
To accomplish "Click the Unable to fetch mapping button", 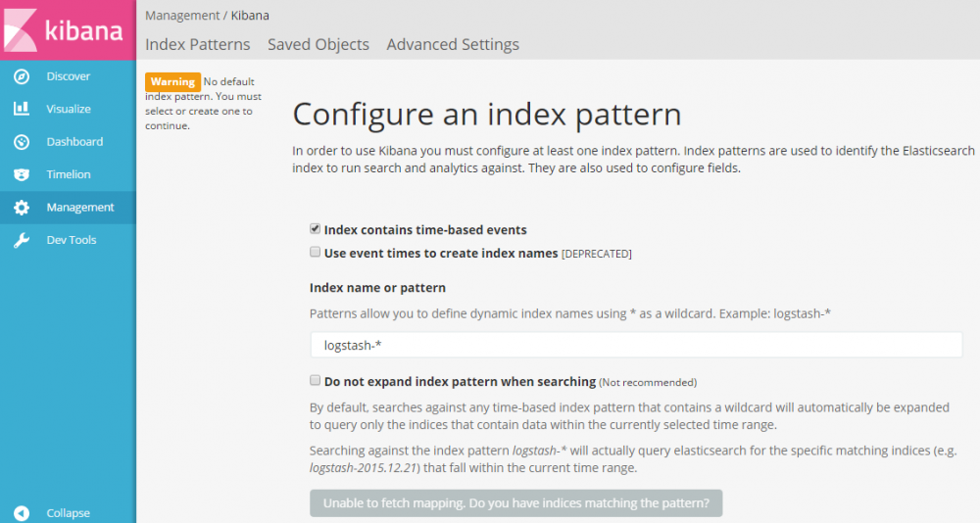I will tap(515, 503).
